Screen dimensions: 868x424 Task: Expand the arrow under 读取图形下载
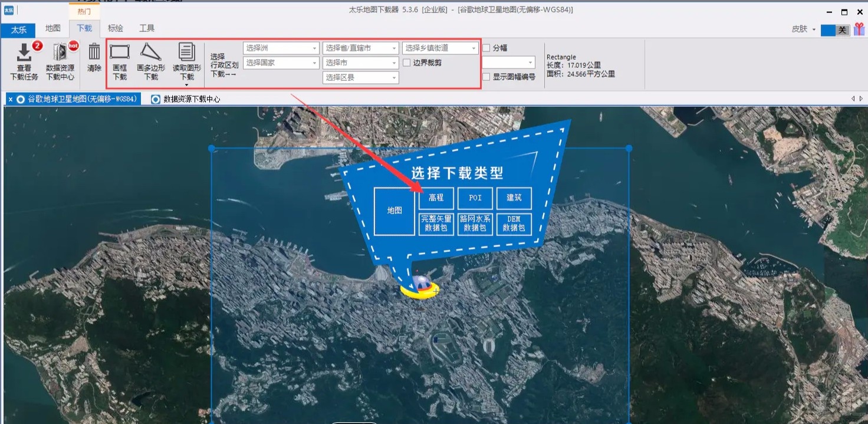[187, 85]
